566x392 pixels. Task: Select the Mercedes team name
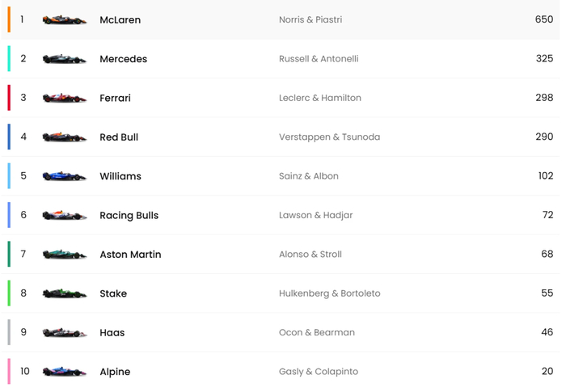(123, 59)
